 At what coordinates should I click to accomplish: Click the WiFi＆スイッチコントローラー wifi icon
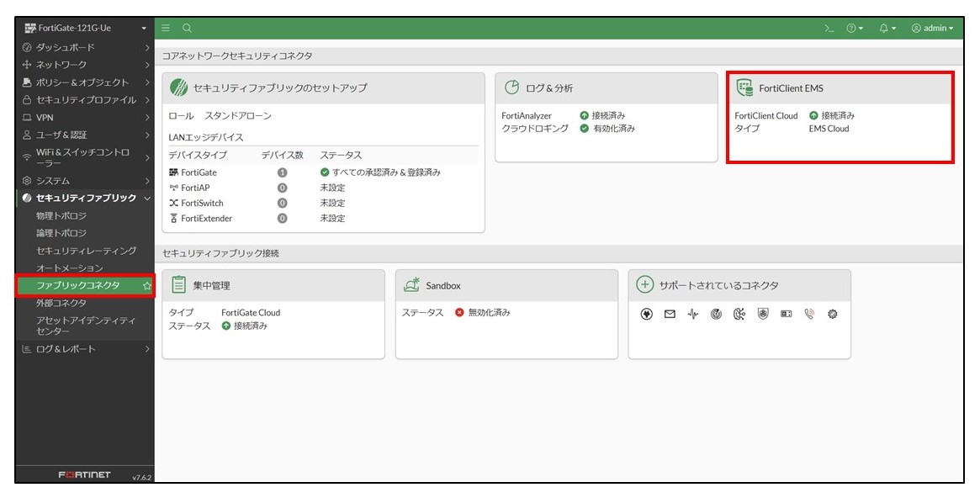point(27,157)
